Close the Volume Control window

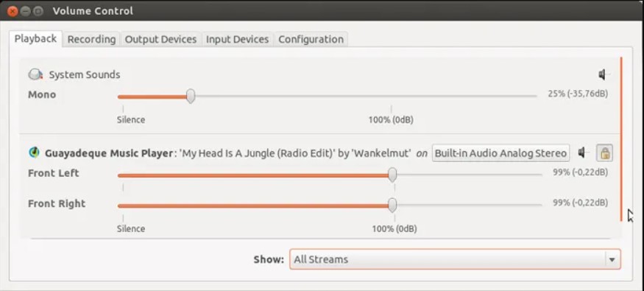pyautogui.click(x=13, y=11)
